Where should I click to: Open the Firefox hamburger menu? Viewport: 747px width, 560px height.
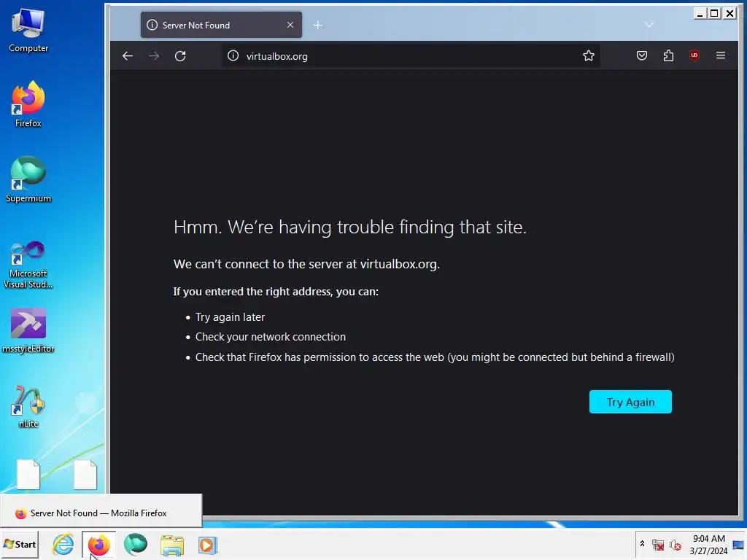[720, 55]
